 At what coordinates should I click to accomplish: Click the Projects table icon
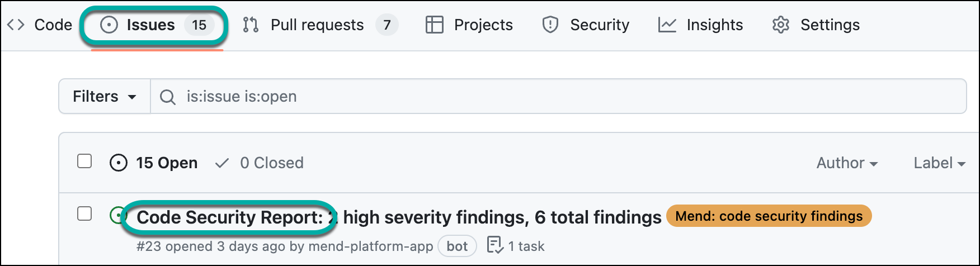tap(434, 25)
